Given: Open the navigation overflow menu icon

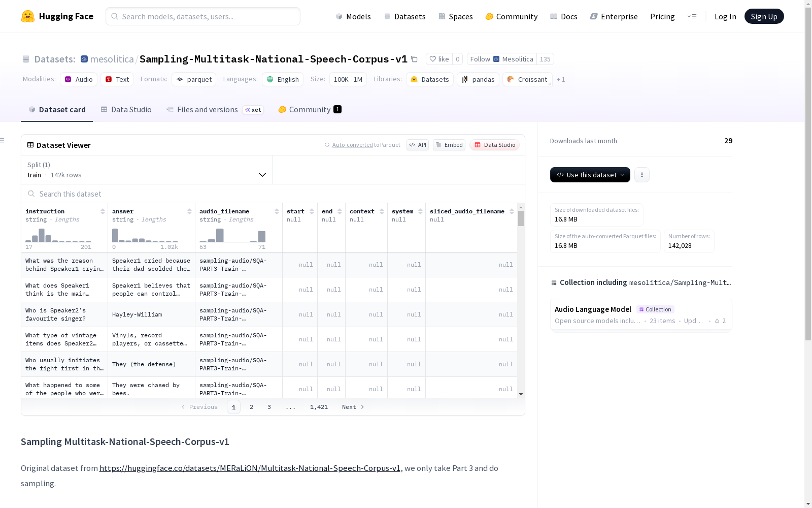Looking at the screenshot, I should pyautogui.click(x=692, y=16).
